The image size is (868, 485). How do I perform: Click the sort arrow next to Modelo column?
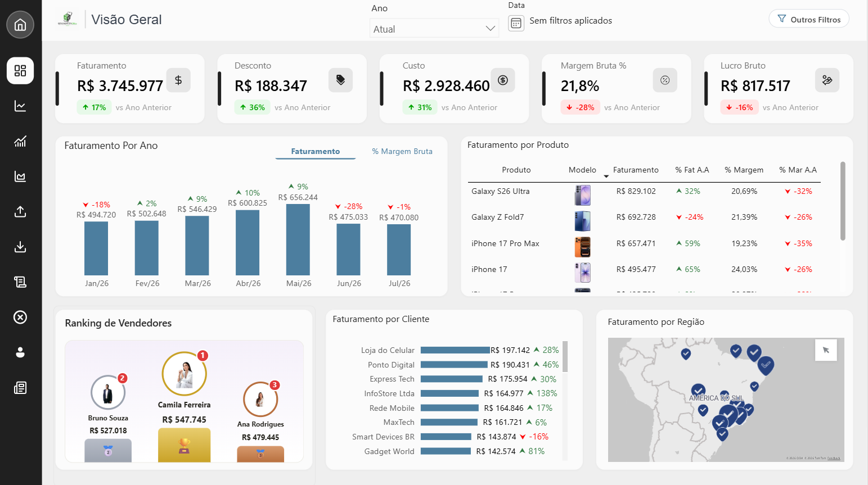coord(606,176)
